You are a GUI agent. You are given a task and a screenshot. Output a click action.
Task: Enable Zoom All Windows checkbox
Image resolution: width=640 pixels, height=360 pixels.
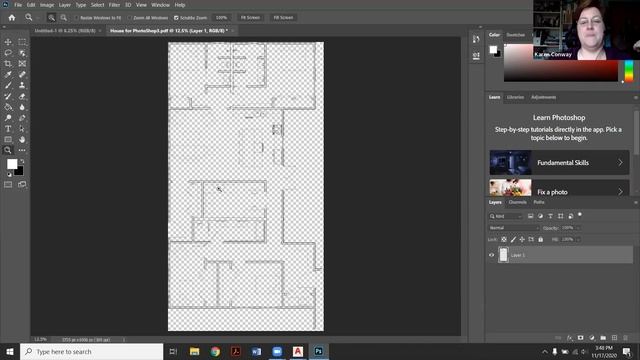(129, 18)
